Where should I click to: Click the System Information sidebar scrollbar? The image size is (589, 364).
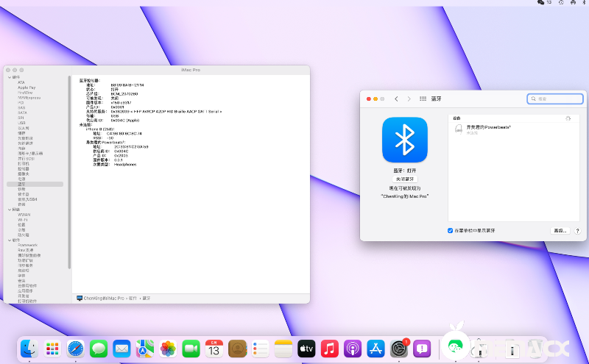[x=69, y=169]
